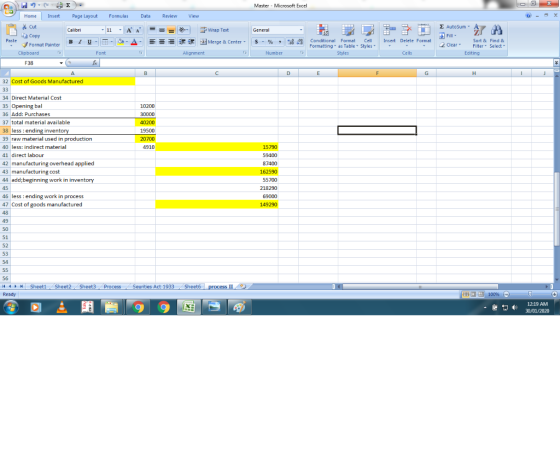
Task: Shrink font size icon
Action: click(138, 30)
